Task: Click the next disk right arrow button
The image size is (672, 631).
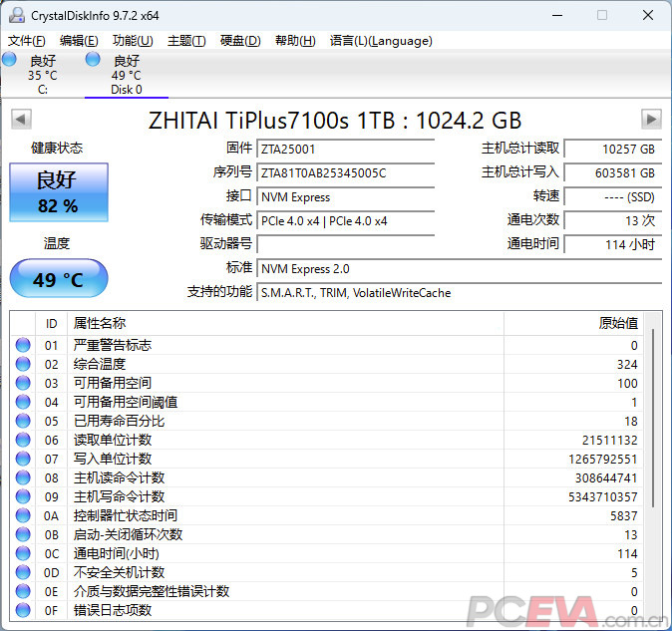Action: click(x=651, y=120)
